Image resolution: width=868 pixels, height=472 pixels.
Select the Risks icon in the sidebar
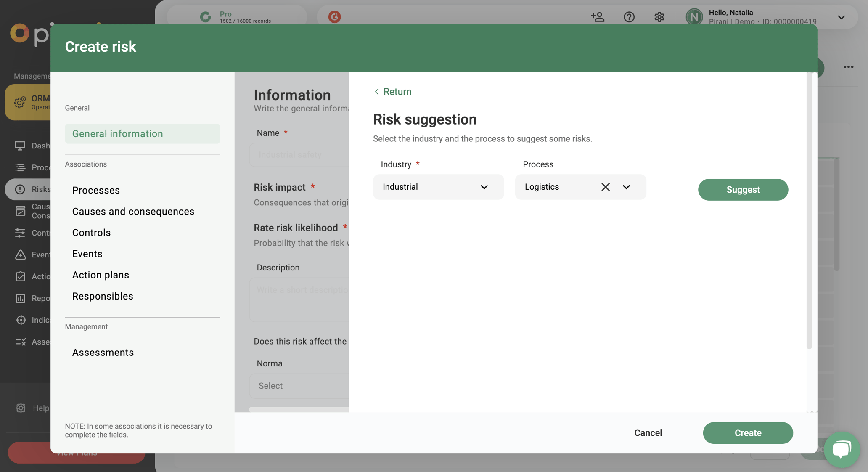(x=20, y=189)
